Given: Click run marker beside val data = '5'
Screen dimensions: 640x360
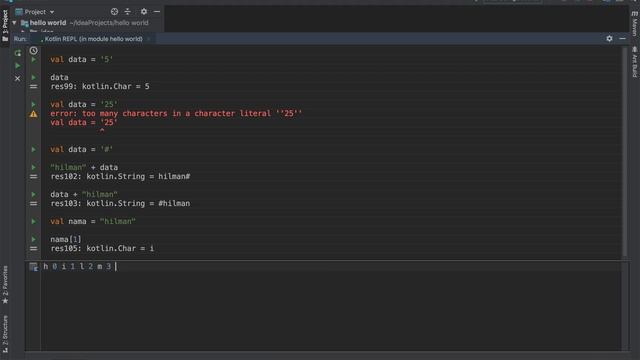Looking at the screenshot, I should tap(33, 60).
